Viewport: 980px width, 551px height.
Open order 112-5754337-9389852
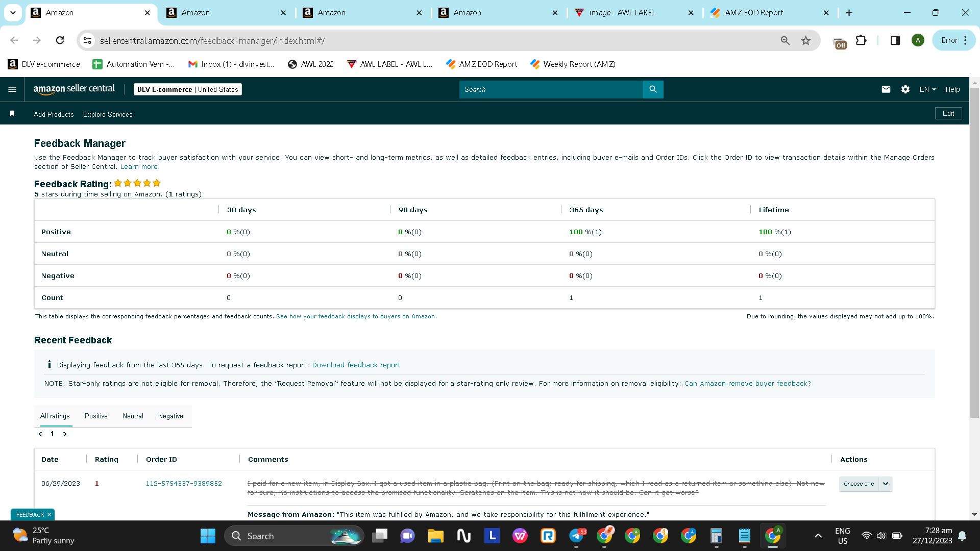tap(184, 484)
